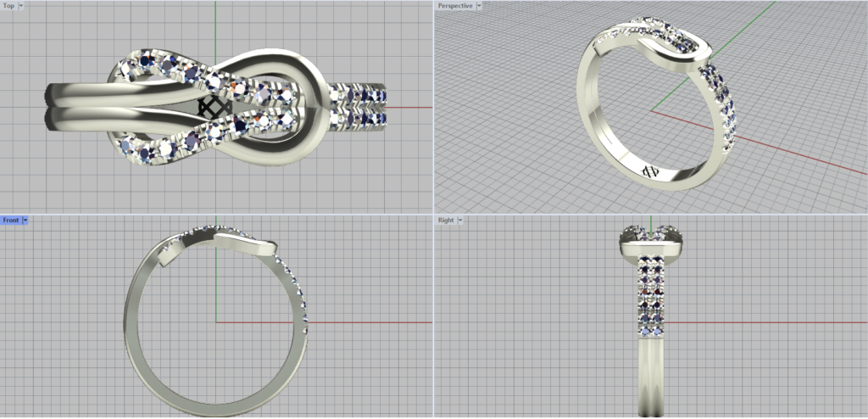The width and height of the screenshot is (868, 419).
Task: Expand the Right viewport menu arrow
Action: pyautogui.click(x=459, y=220)
